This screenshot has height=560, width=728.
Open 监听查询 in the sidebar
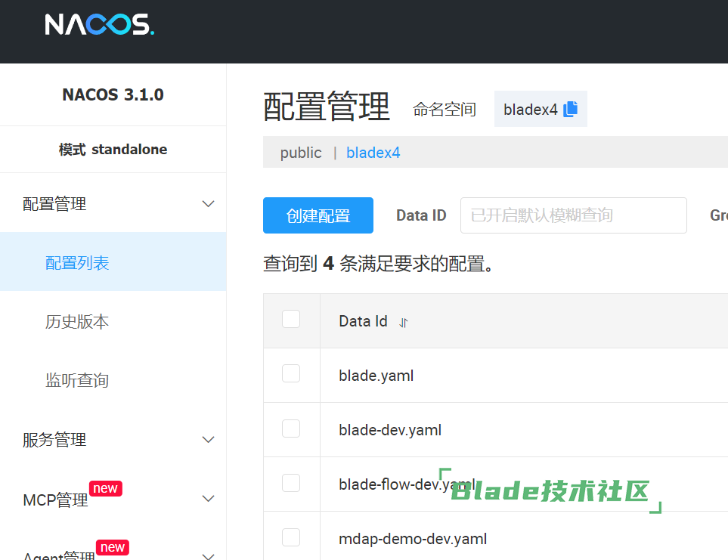click(76, 380)
